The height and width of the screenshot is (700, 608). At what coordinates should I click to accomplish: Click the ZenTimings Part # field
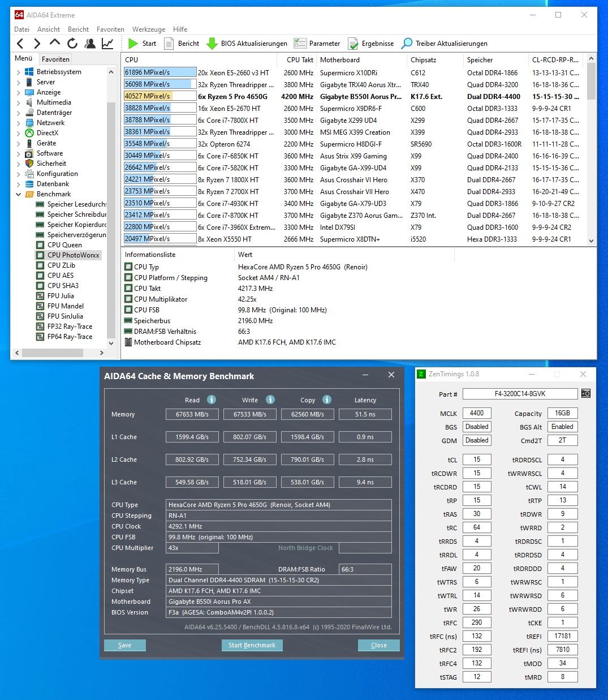coord(520,393)
